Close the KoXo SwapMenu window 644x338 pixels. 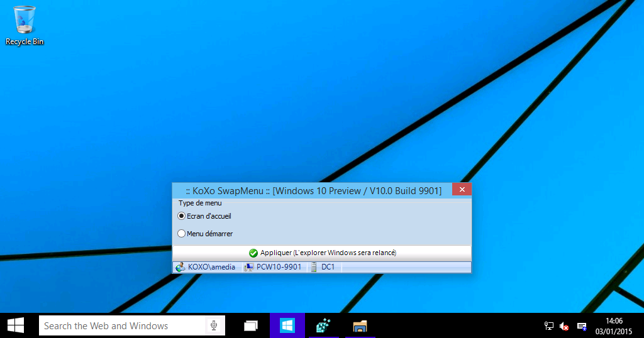click(462, 189)
